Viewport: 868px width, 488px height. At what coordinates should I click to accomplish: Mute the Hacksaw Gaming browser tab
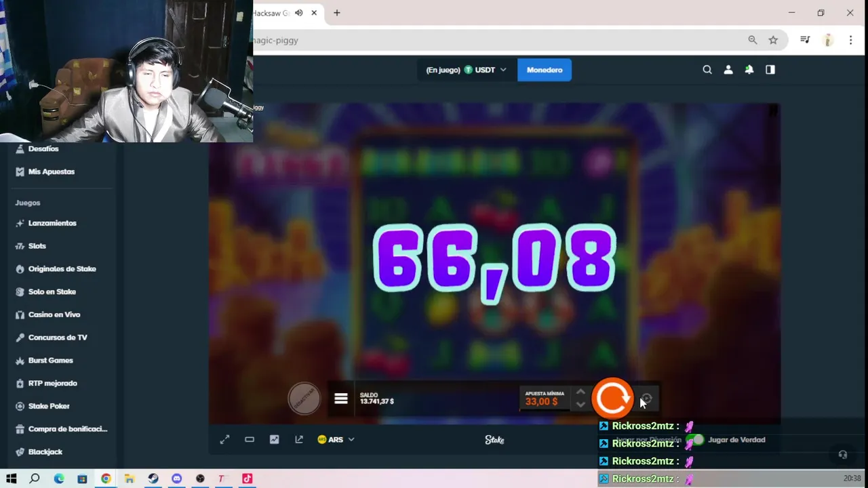(x=298, y=13)
